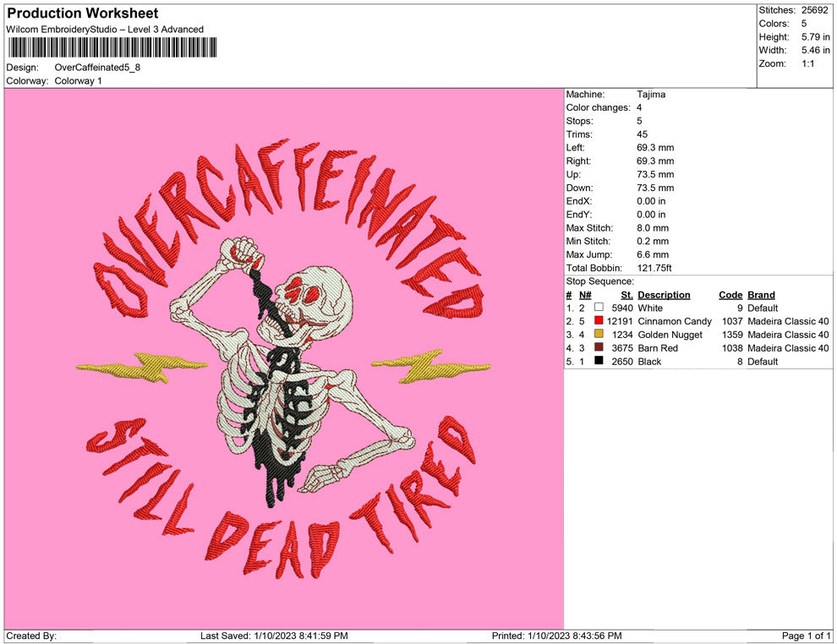Image resolution: width=837 pixels, height=644 pixels.
Task: Click the Zoom value 1:1
Action: click(807, 63)
